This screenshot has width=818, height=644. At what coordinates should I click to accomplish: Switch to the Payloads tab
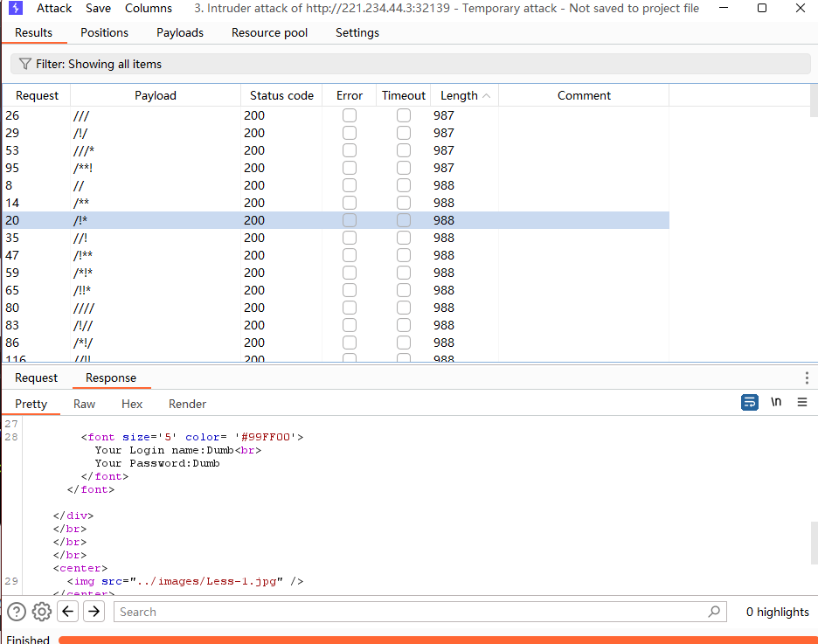pyautogui.click(x=180, y=32)
